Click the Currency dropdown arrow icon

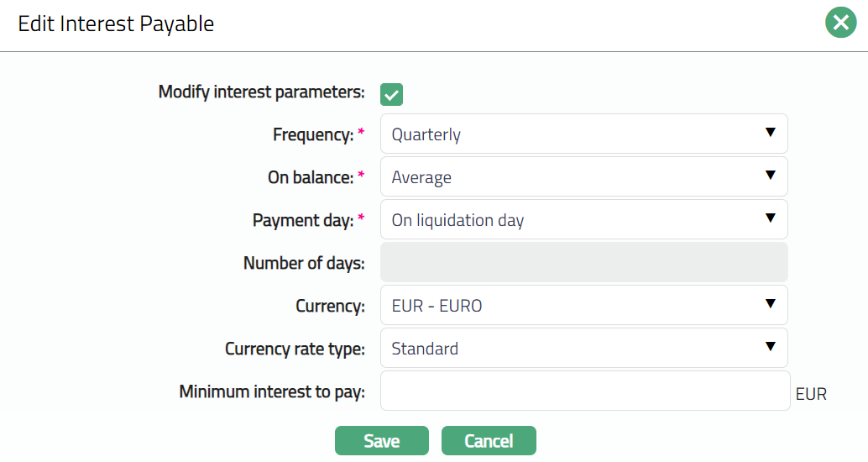(770, 304)
